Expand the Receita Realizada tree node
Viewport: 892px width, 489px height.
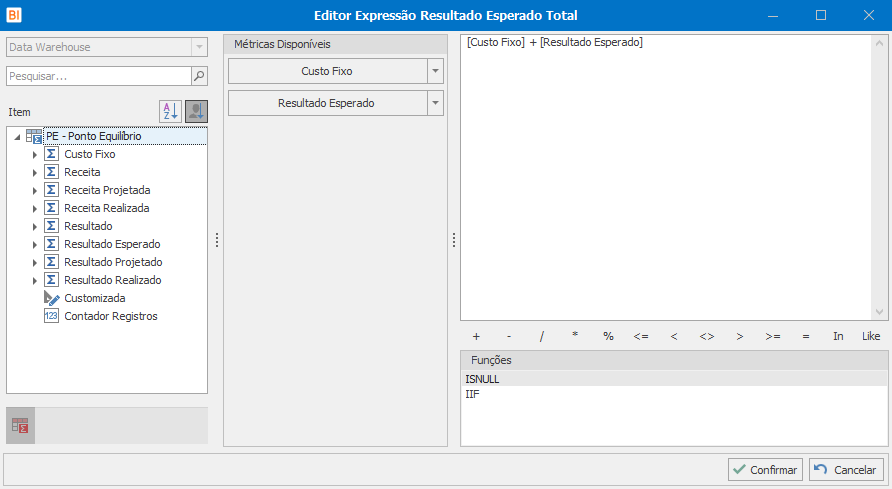[35, 209]
